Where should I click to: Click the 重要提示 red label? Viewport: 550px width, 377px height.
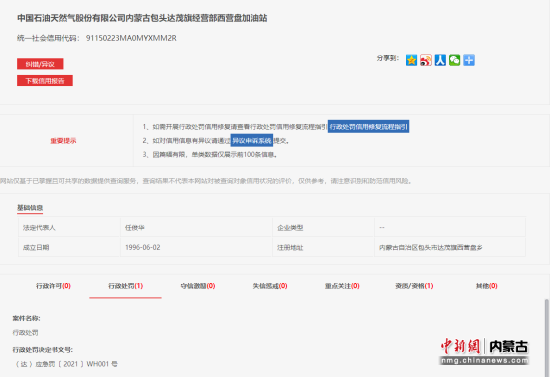point(63,141)
